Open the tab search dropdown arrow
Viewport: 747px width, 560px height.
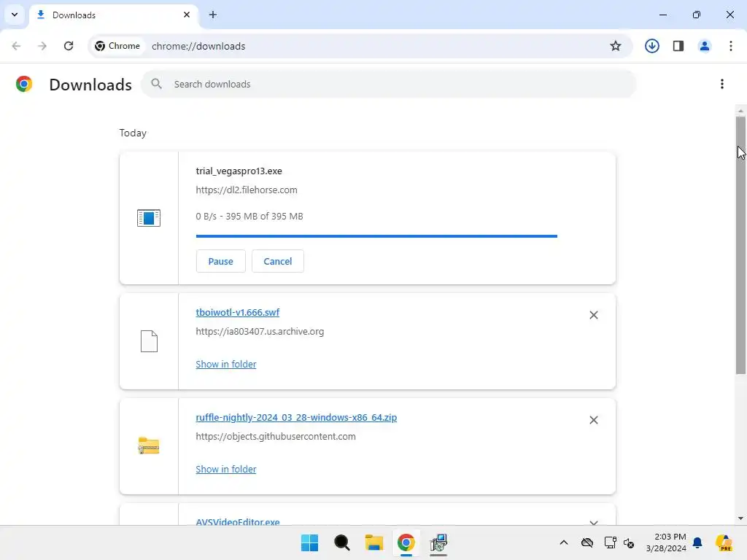click(x=15, y=15)
